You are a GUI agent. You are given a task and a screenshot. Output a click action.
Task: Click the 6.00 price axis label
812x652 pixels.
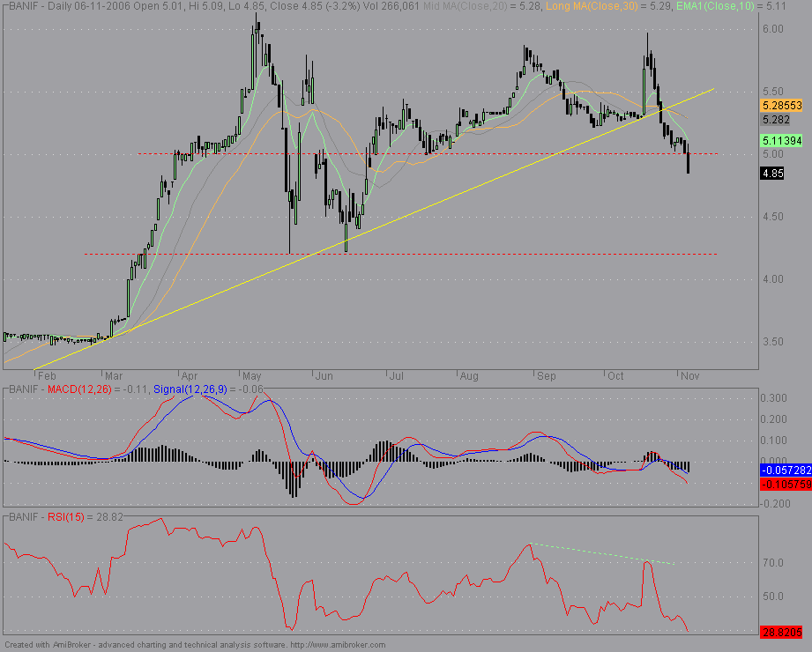tap(772, 29)
